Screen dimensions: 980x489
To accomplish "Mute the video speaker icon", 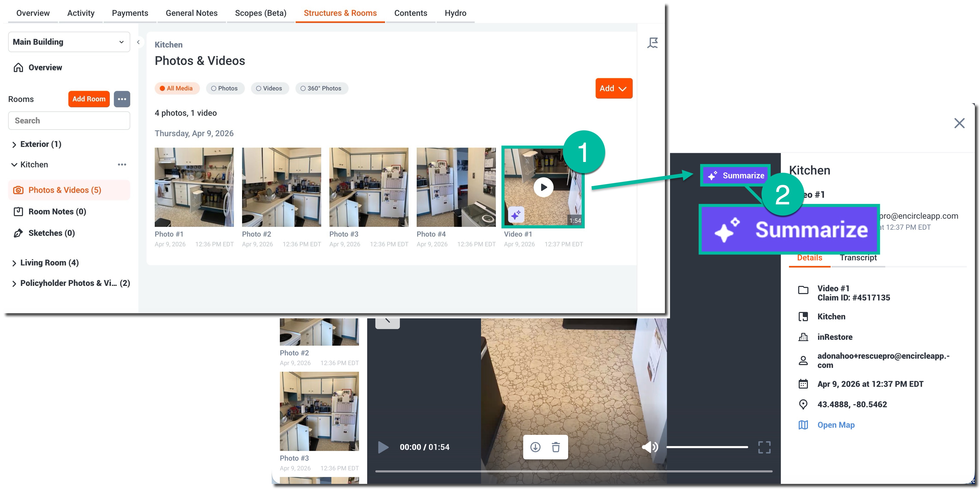I will 650,447.
